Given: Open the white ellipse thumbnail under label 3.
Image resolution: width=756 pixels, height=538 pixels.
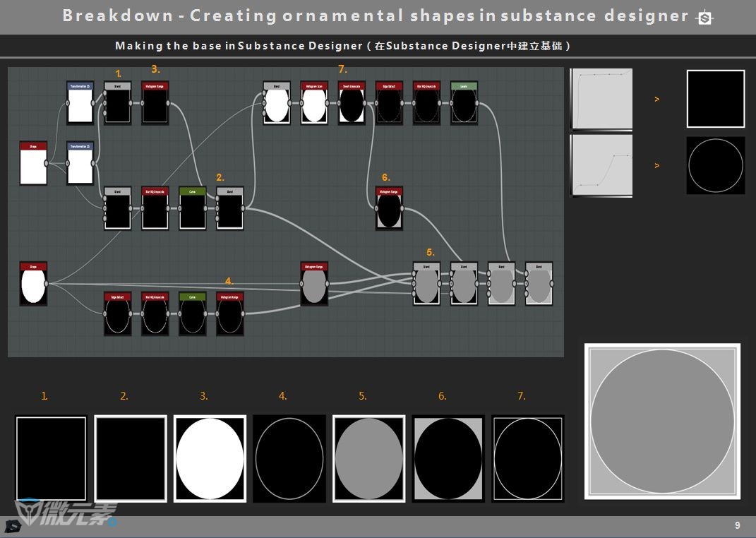Looking at the screenshot, I should 210,458.
